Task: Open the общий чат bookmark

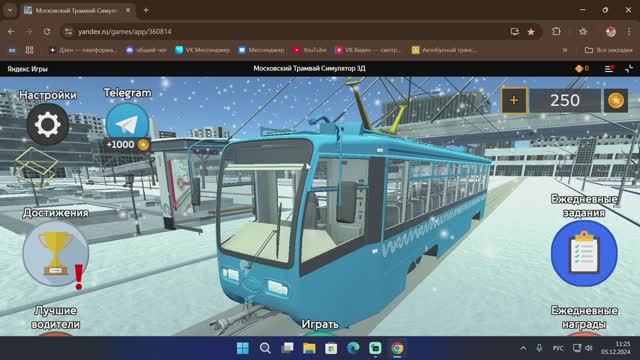Action: (147, 50)
